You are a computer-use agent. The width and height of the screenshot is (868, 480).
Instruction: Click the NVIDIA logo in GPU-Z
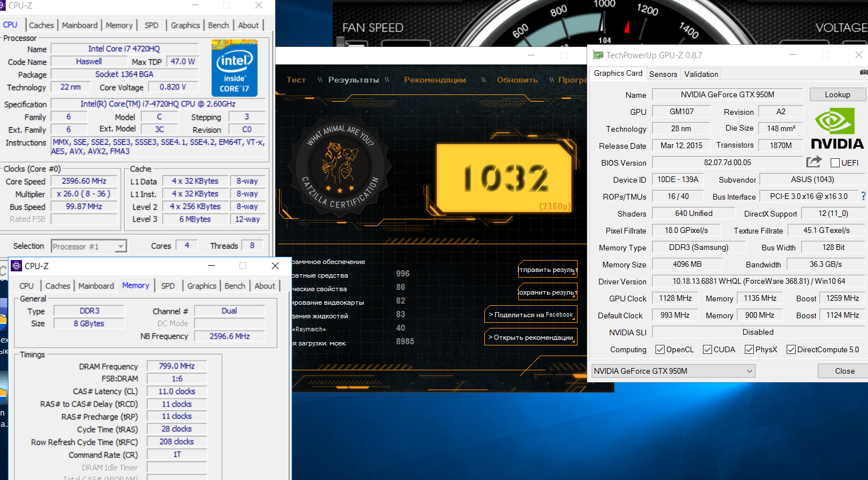[837, 129]
